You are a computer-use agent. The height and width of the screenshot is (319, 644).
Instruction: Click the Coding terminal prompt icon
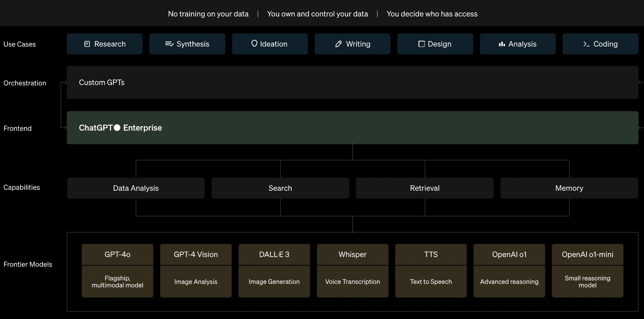(x=587, y=44)
